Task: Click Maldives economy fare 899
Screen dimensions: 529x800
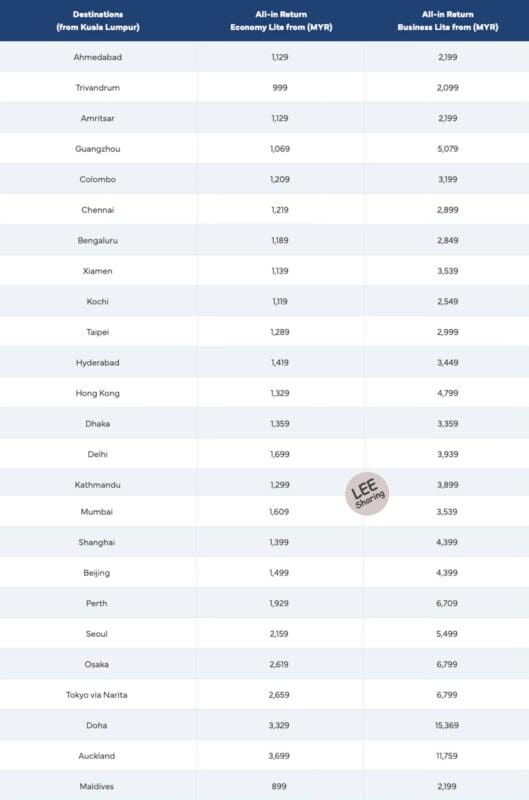Action: click(279, 787)
